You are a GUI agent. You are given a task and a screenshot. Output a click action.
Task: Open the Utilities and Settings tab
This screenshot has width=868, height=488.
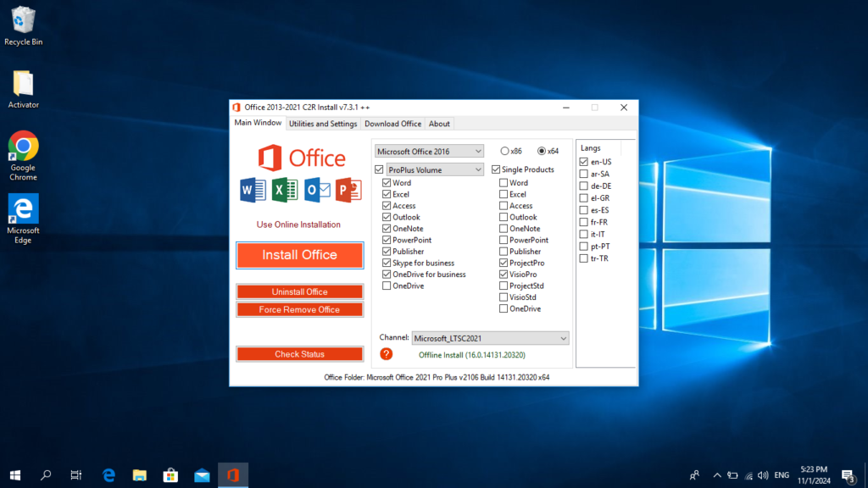(x=323, y=124)
